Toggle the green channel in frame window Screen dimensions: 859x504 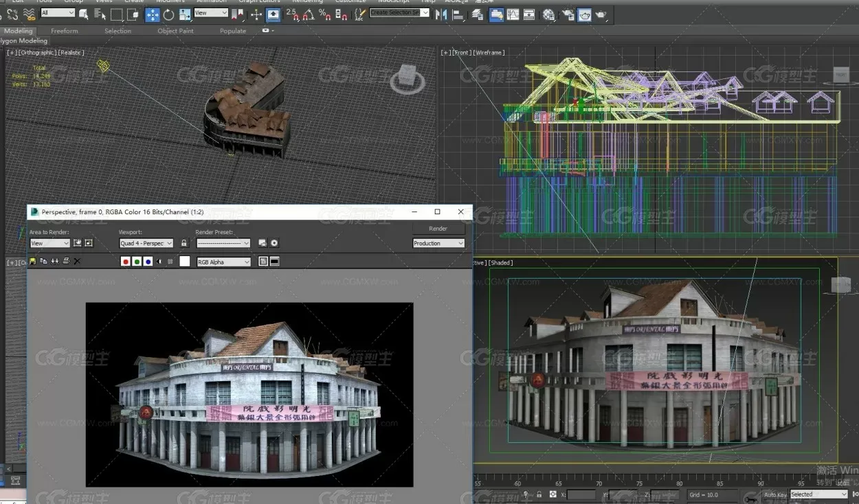[137, 262]
